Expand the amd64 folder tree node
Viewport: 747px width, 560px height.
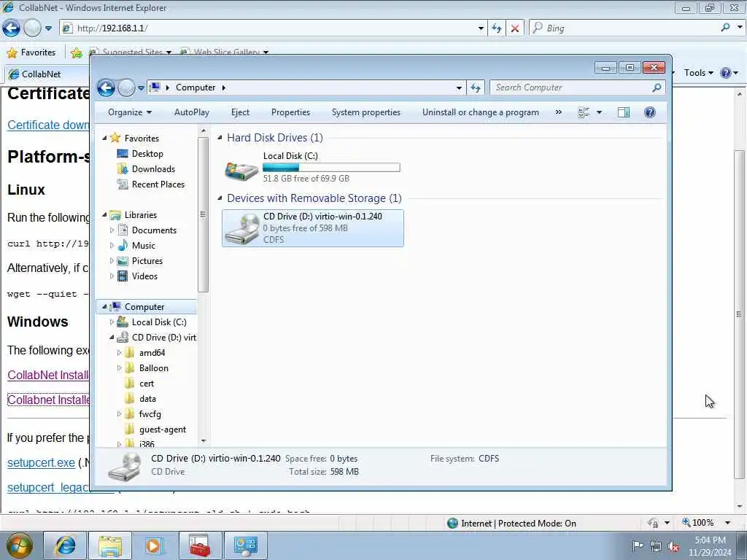pos(119,353)
